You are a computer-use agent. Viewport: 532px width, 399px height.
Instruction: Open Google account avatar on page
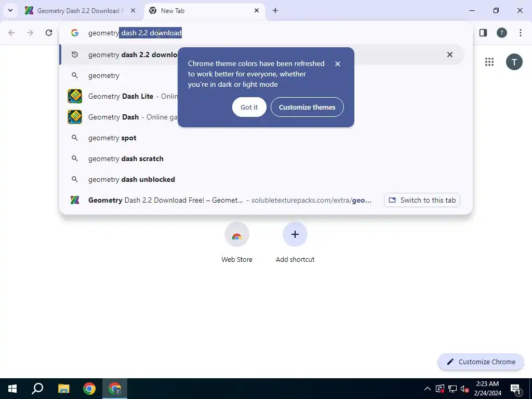tap(514, 62)
